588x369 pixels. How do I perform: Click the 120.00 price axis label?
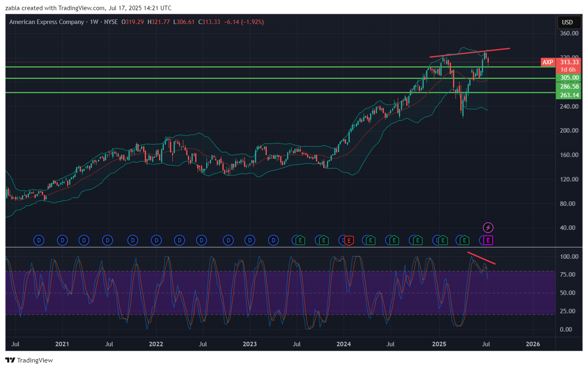[x=569, y=179]
